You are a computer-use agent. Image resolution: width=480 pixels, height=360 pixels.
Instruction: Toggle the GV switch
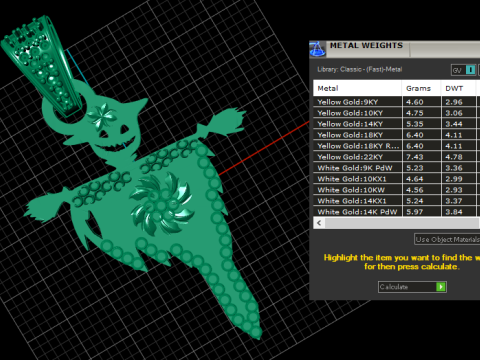(x=463, y=70)
